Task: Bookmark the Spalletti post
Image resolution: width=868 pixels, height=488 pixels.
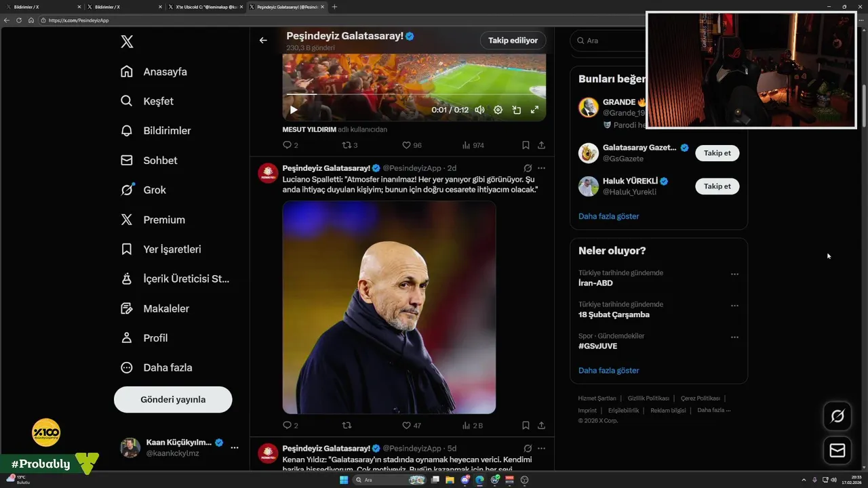Action: coord(526,426)
